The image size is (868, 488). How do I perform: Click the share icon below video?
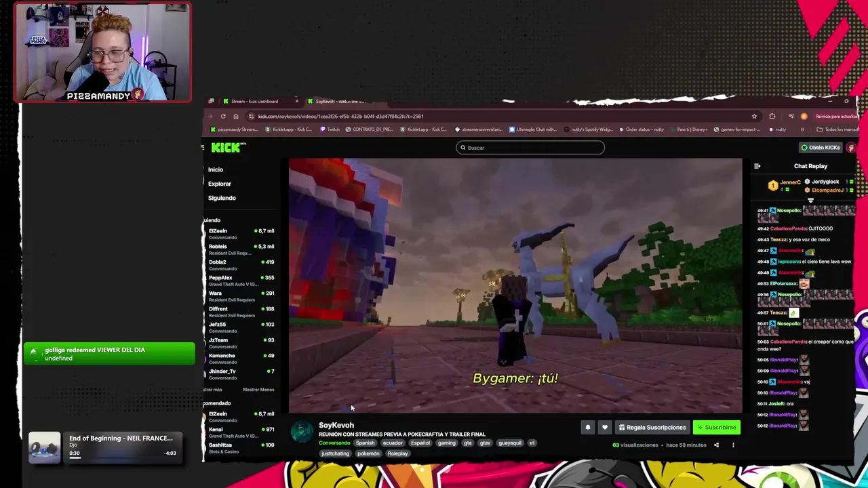tap(716, 445)
